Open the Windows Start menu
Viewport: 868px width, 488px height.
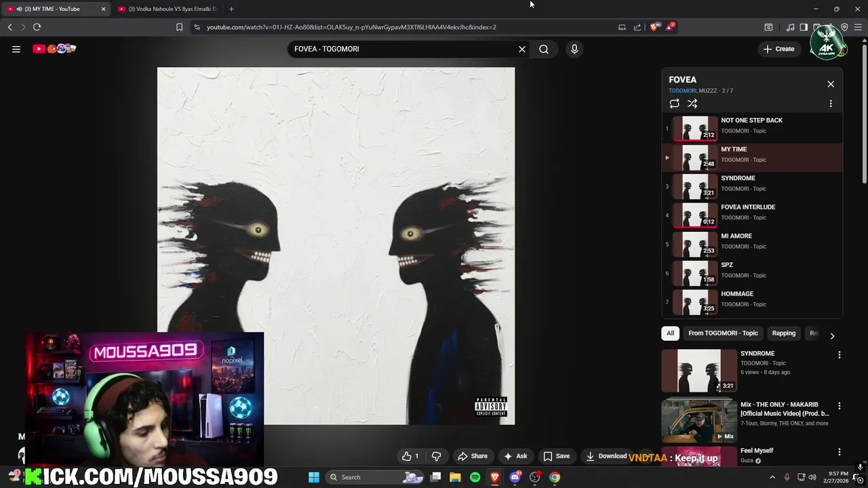point(314,477)
